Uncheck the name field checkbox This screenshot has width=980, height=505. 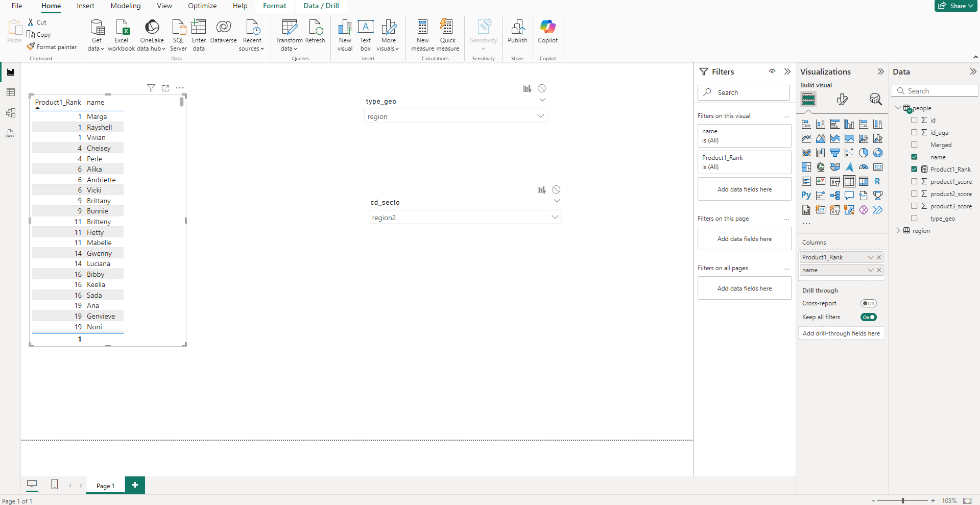914,157
